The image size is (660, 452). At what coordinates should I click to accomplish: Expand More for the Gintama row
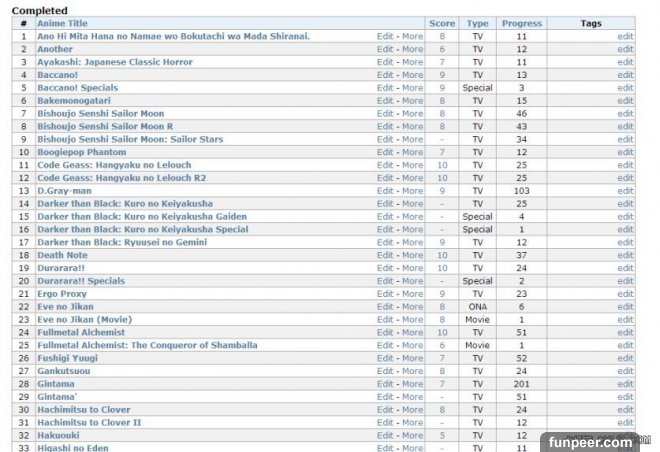pos(412,384)
